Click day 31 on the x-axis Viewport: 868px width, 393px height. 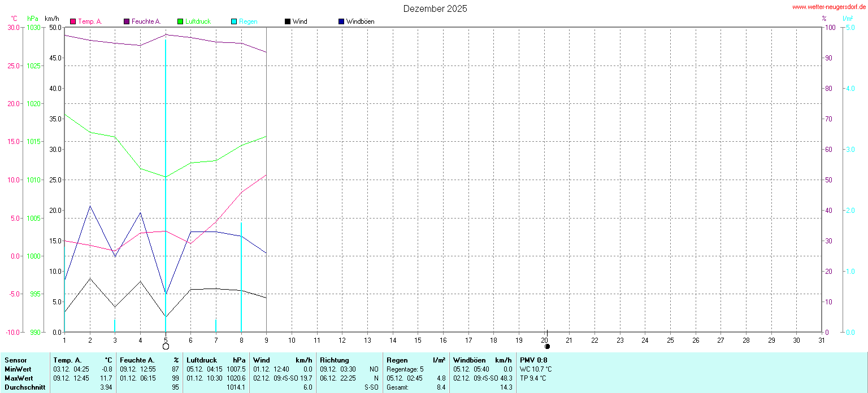click(x=822, y=340)
